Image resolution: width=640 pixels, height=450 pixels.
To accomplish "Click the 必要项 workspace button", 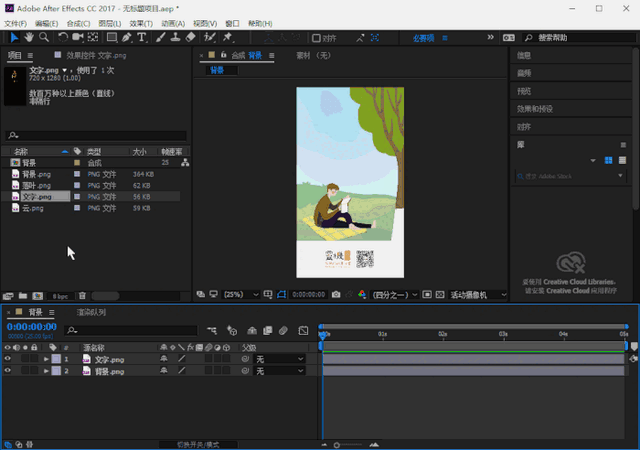I will (423, 38).
